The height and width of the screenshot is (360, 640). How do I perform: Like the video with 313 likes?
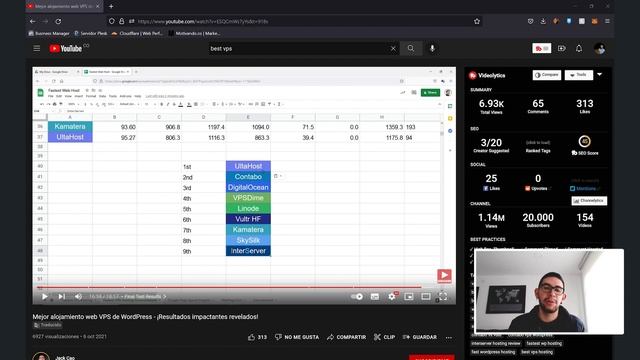[x=257, y=337]
